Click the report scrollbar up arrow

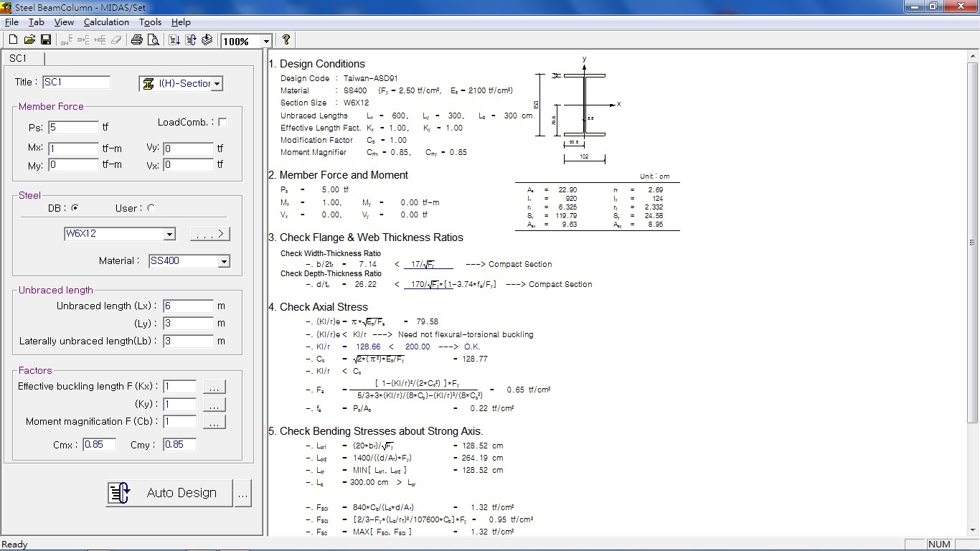[972, 56]
